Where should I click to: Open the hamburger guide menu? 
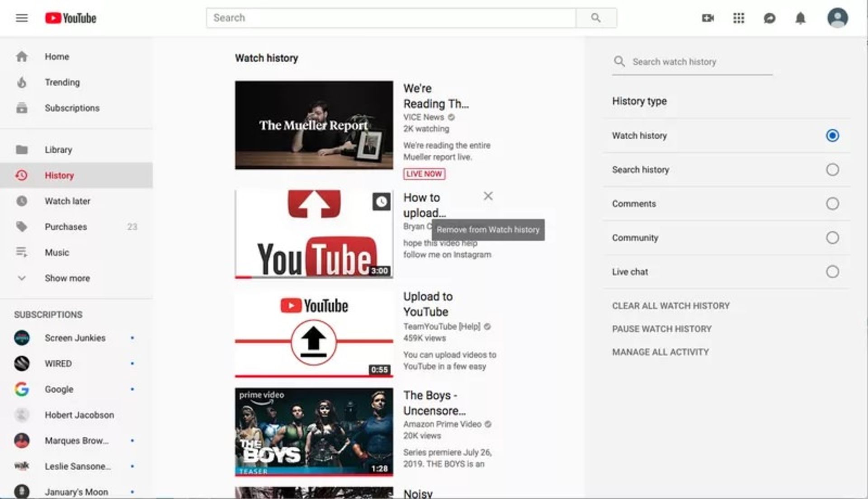22,18
